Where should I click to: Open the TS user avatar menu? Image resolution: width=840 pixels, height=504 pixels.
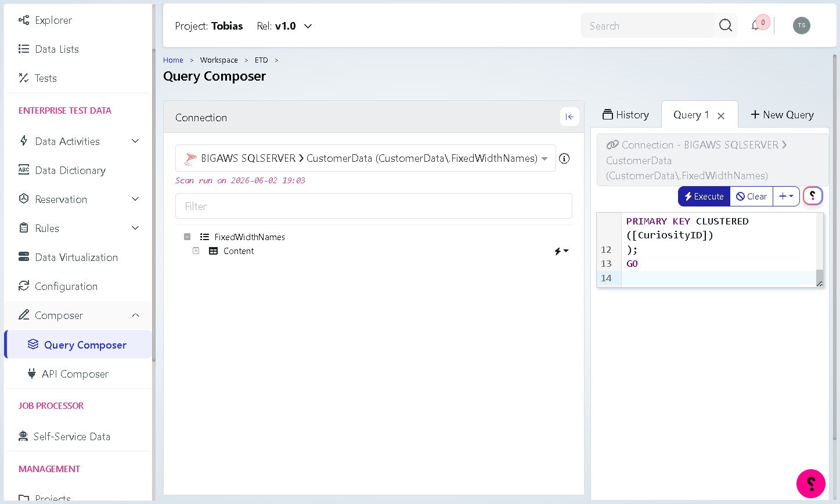802,26
